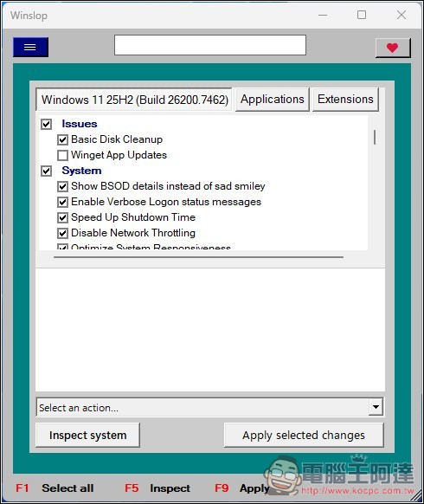Click Apply selected changes button

[x=304, y=436]
